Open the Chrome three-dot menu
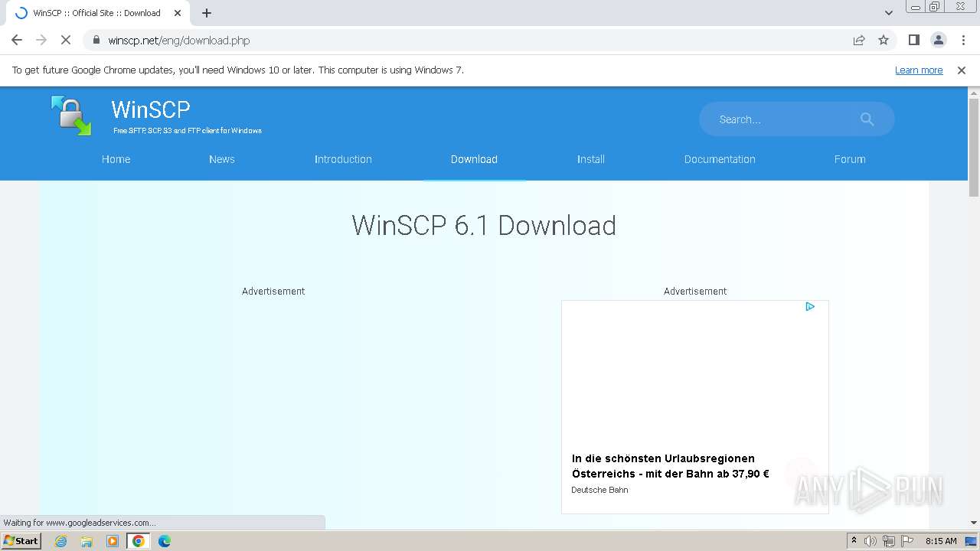The width and height of the screenshot is (980, 551). [962, 41]
